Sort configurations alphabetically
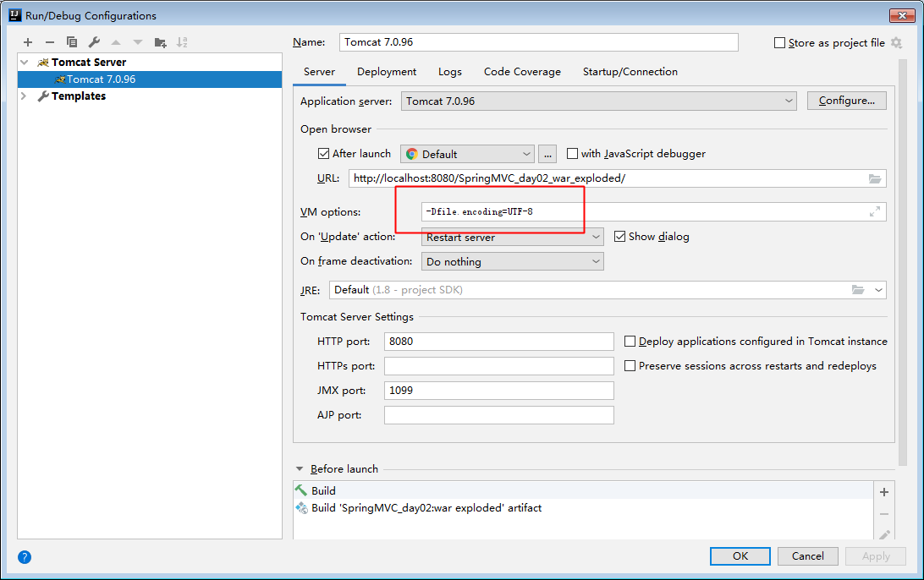 (x=182, y=42)
